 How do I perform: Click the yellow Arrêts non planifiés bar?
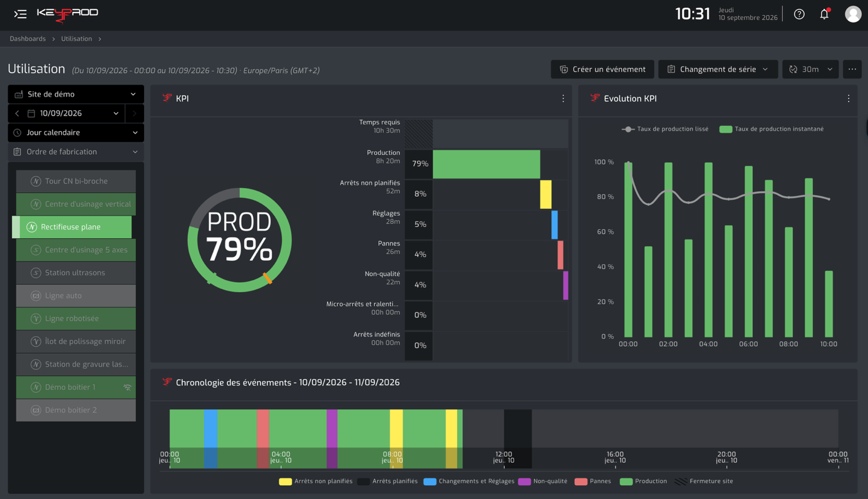pyautogui.click(x=546, y=194)
